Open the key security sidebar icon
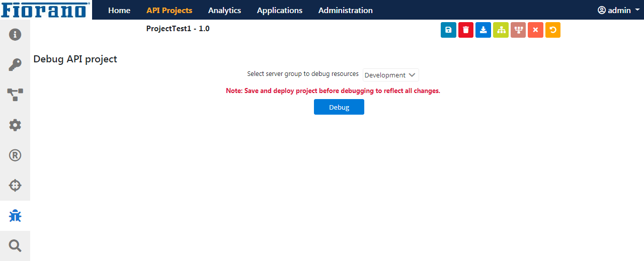Image resolution: width=644 pixels, height=261 pixels. coord(15,65)
